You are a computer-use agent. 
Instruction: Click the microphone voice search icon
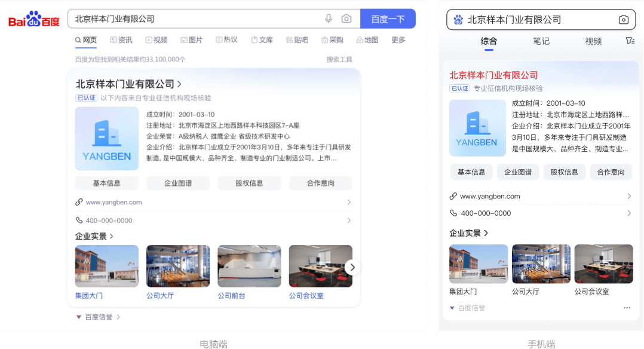[329, 19]
